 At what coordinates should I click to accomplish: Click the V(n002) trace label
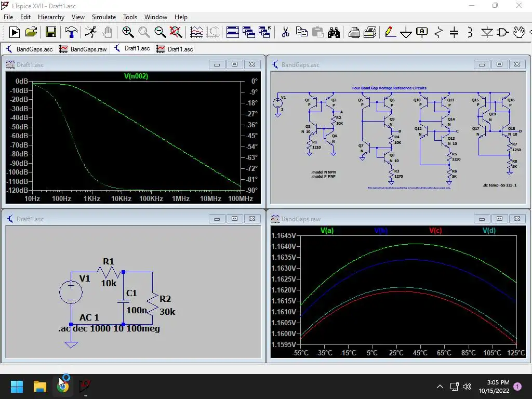[136, 76]
